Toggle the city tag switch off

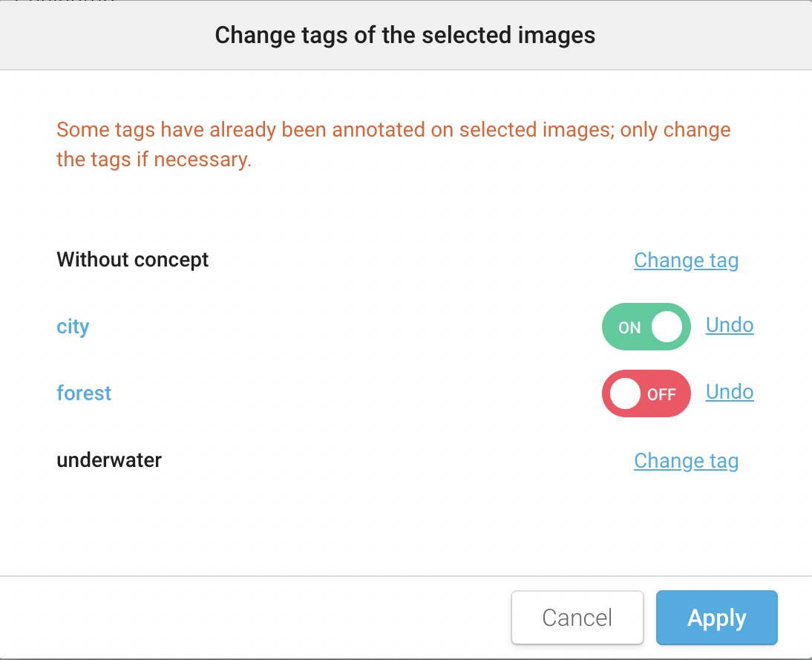pyautogui.click(x=646, y=327)
